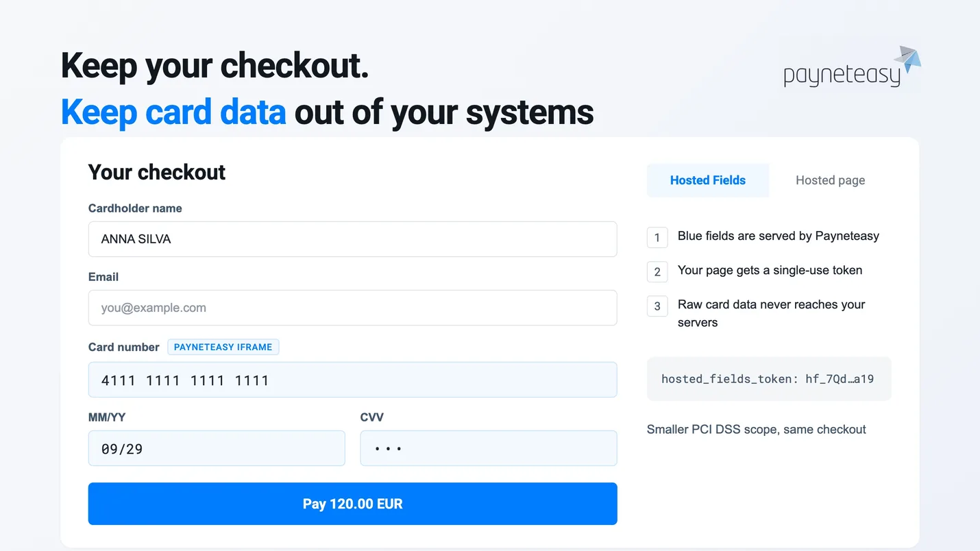Click "Your page gets a single-use token" text
The image size is (980, 551).
point(770,270)
